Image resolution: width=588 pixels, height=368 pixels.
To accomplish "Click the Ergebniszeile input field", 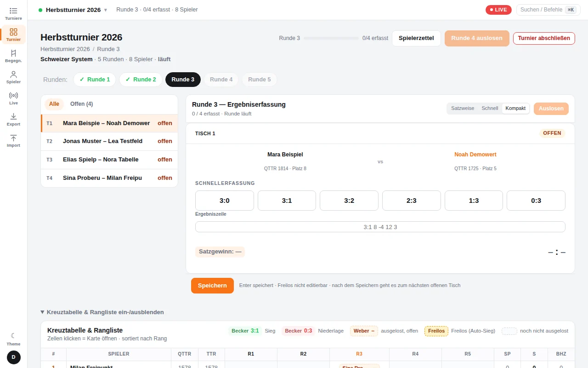I will click(380, 227).
